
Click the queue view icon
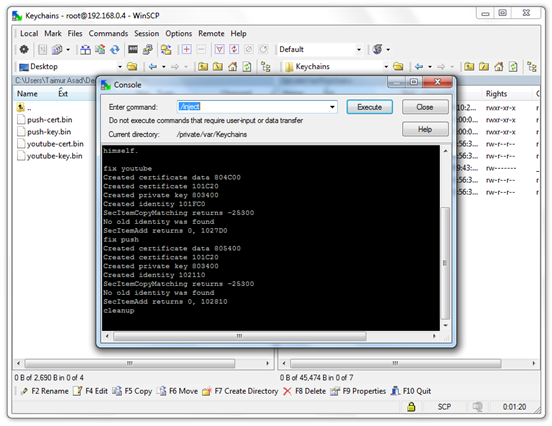(x=57, y=49)
